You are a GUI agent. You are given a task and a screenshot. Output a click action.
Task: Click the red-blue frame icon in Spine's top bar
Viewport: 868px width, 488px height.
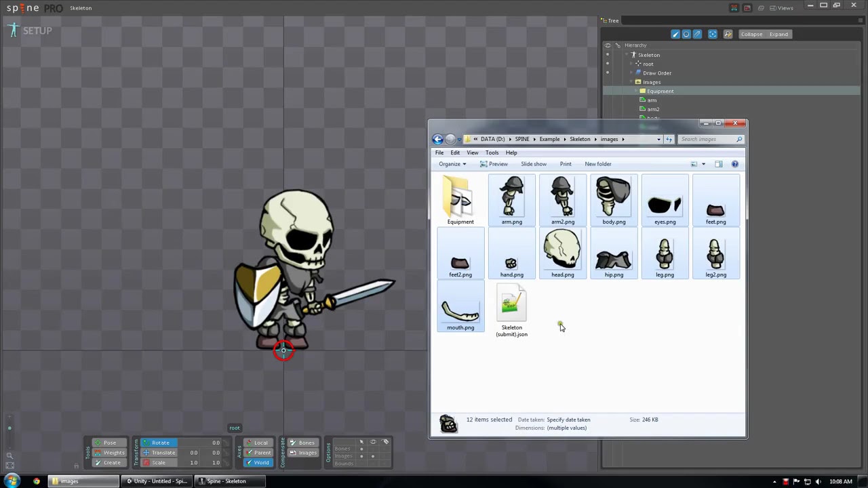pyautogui.click(x=734, y=8)
